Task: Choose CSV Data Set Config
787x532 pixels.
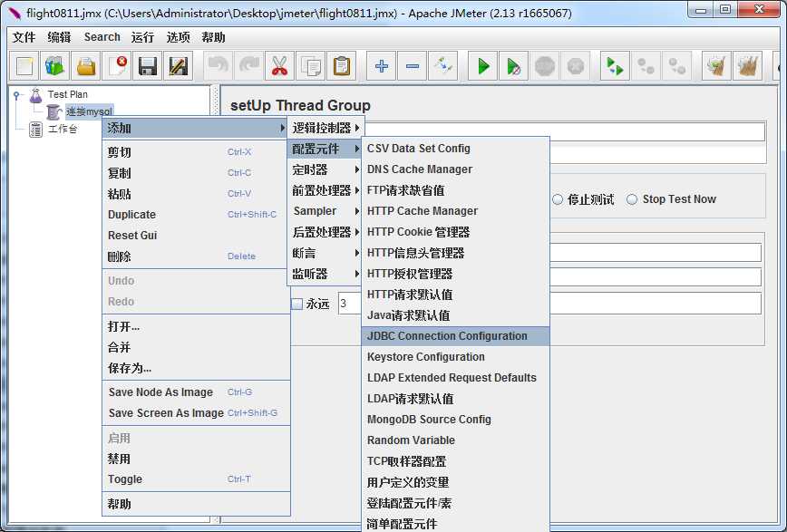Action: 455,149
